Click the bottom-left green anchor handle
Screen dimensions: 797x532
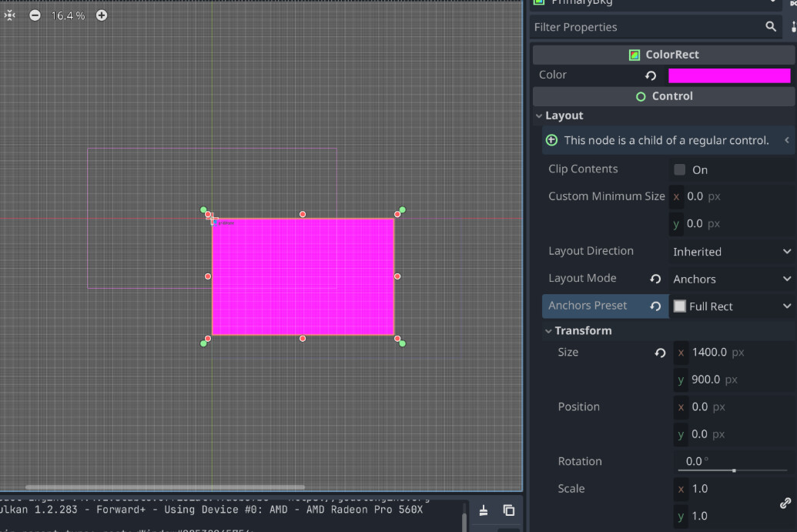[203, 343]
